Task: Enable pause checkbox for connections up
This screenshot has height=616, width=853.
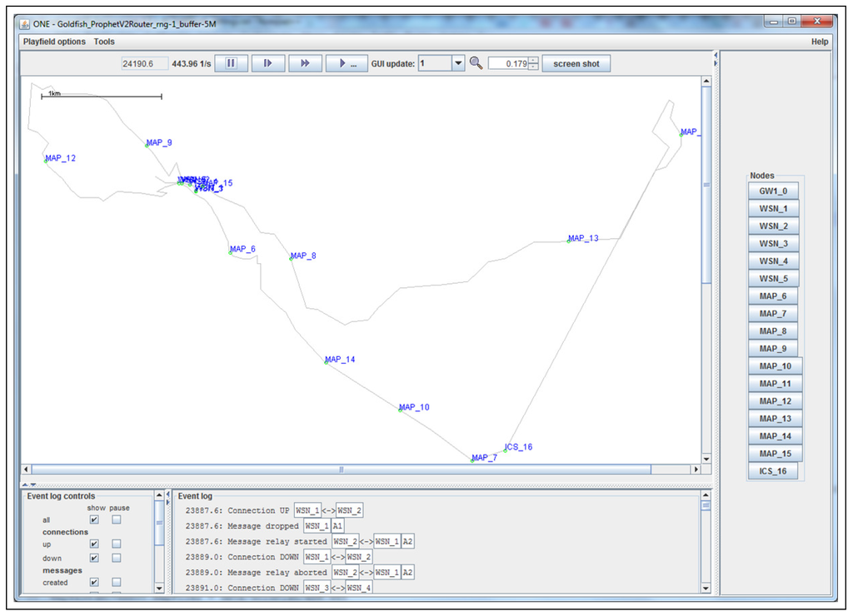Action: [x=117, y=544]
